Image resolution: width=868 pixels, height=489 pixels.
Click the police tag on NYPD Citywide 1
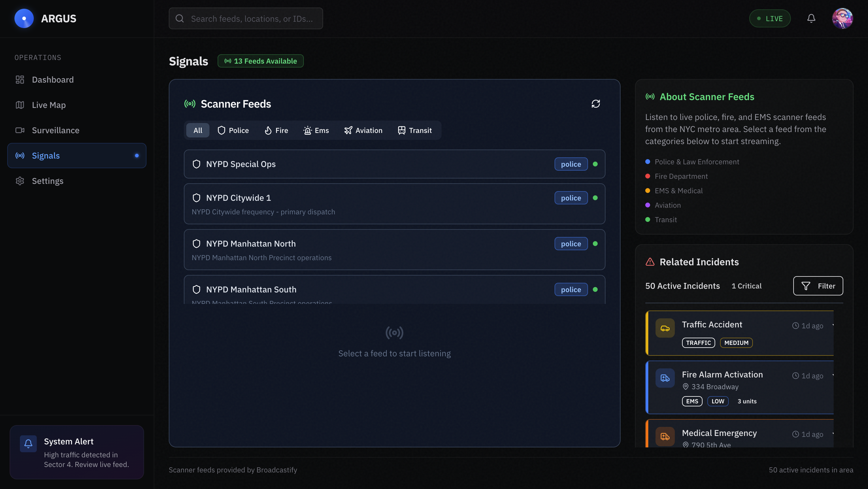click(x=571, y=198)
